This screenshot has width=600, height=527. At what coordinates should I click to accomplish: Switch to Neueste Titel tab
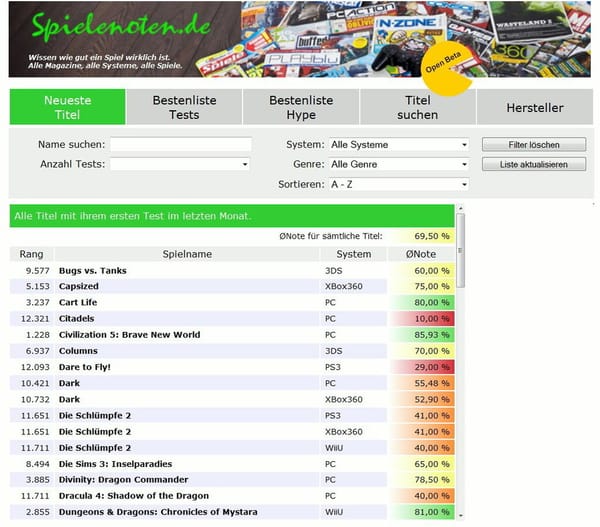(67, 107)
